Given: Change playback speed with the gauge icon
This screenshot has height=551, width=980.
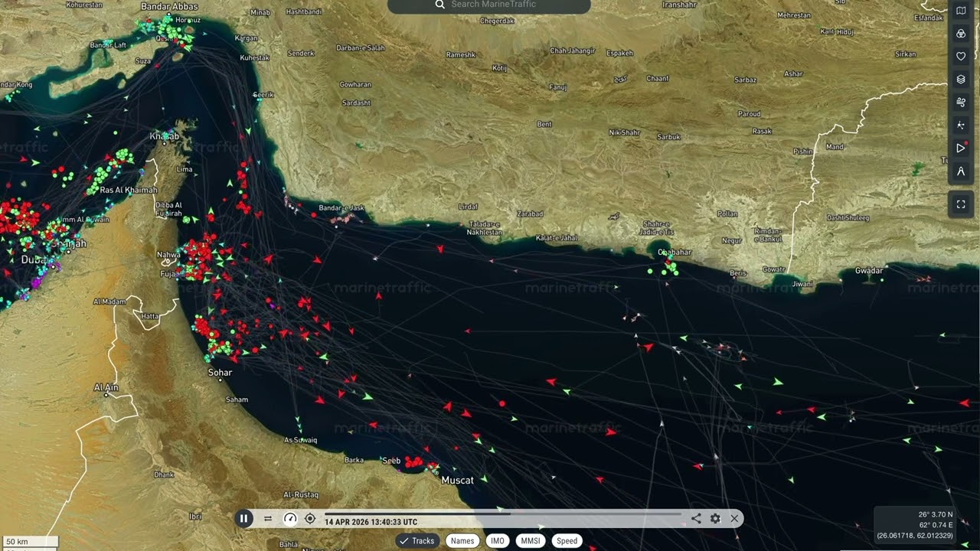Looking at the screenshot, I should click(289, 518).
